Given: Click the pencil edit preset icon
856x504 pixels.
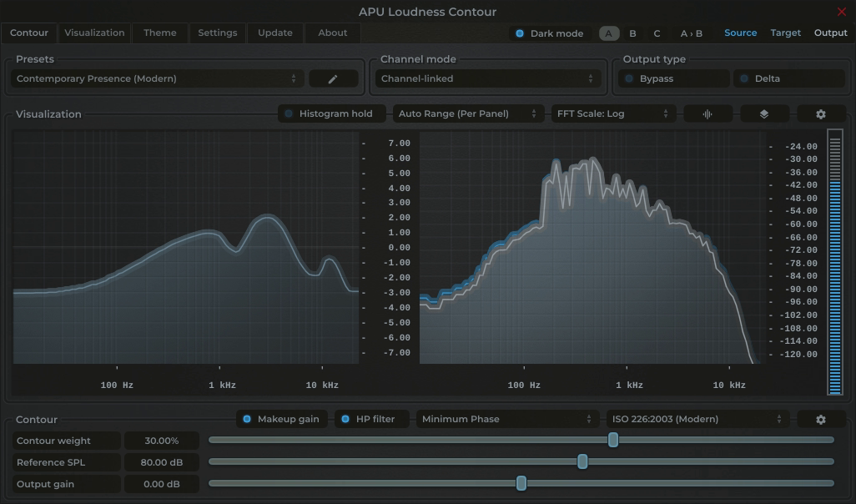Looking at the screenshot, I should [333, 78].
